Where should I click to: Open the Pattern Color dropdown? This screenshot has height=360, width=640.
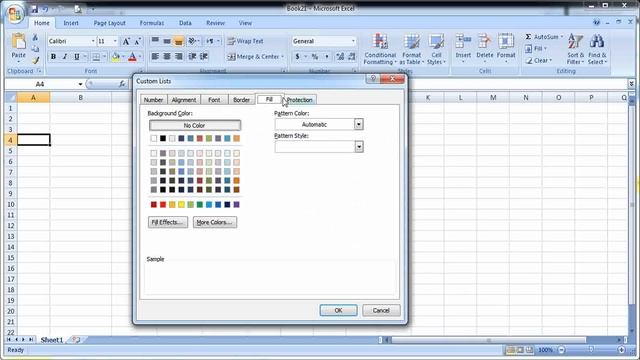pyautogui.click(x=358, y=124)
